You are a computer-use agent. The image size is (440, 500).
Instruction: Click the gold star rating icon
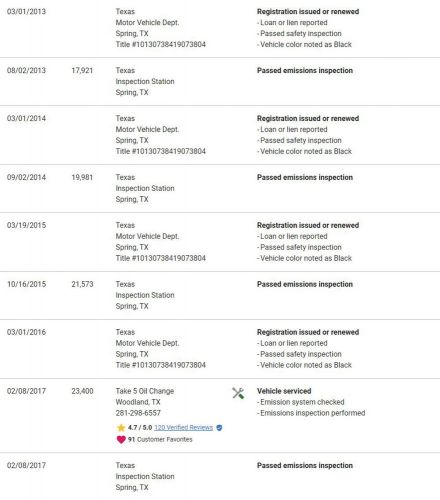pos(121,428)
